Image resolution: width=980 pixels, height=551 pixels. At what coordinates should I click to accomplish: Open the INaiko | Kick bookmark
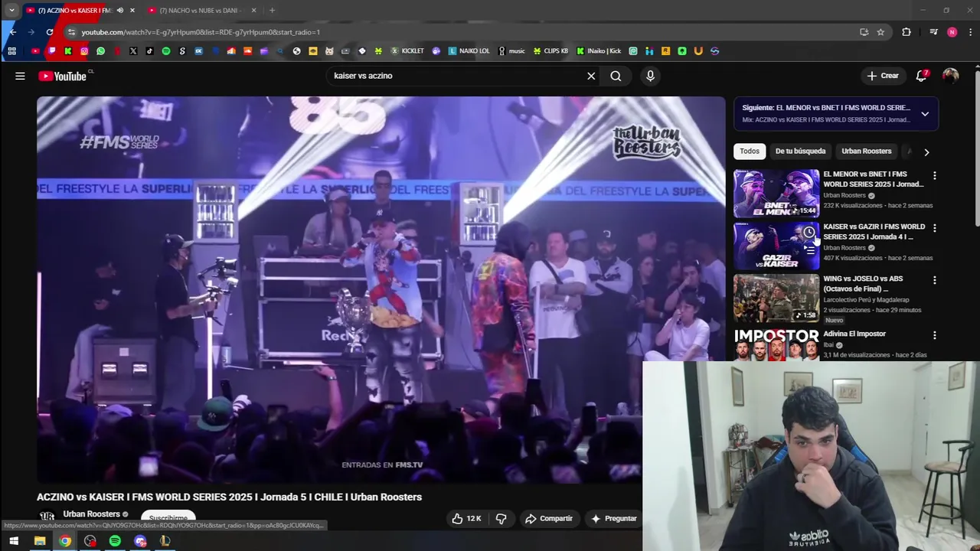pyautogui.click(x=599, y=51)
